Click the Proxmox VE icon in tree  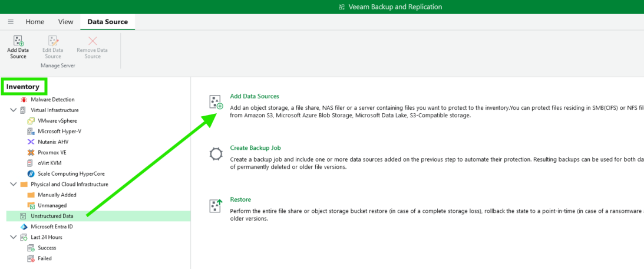[x=31, y=153]
